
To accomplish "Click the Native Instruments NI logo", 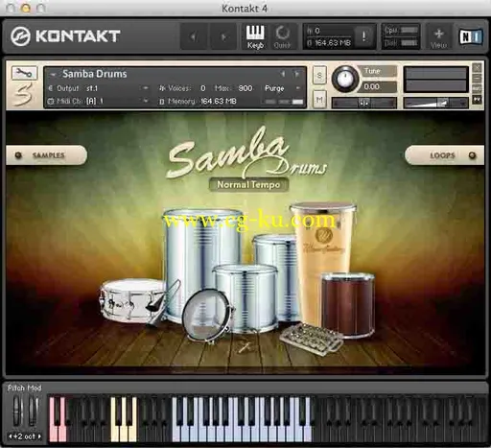I will 470,36.
